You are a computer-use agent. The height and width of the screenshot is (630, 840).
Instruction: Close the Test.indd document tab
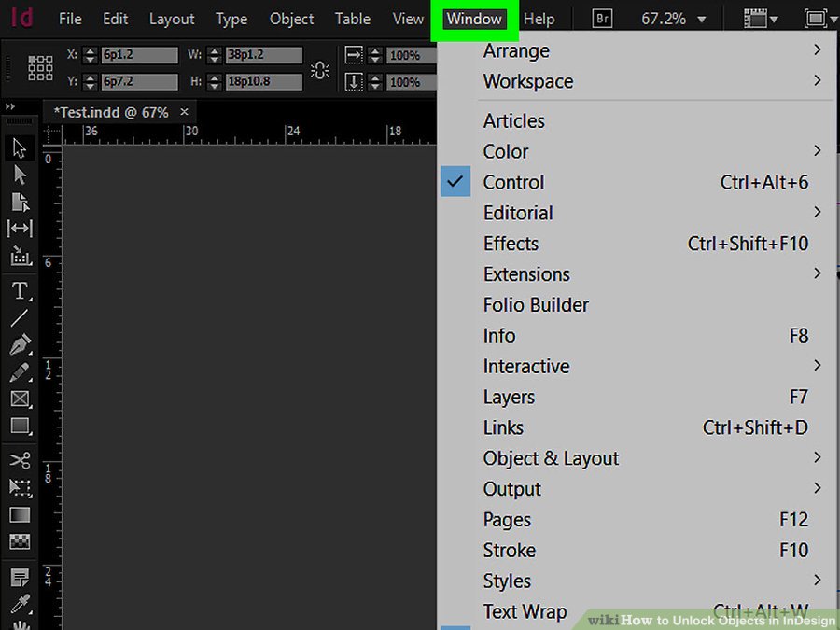[x=184, y=112]
